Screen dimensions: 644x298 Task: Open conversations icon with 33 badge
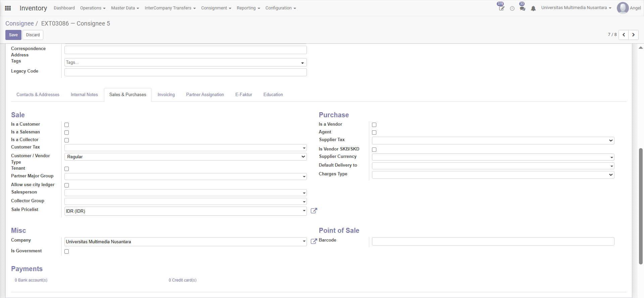point(522,8)
